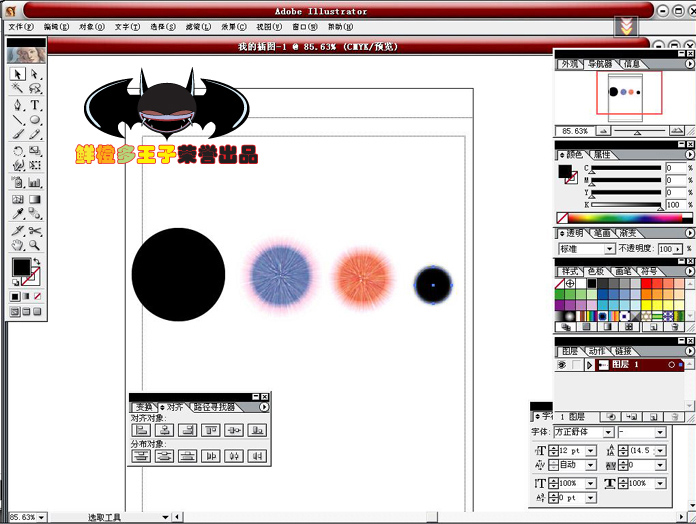Select the Mesh tool
This screenshot has width=696, height=524.
[x=18, y=199]
